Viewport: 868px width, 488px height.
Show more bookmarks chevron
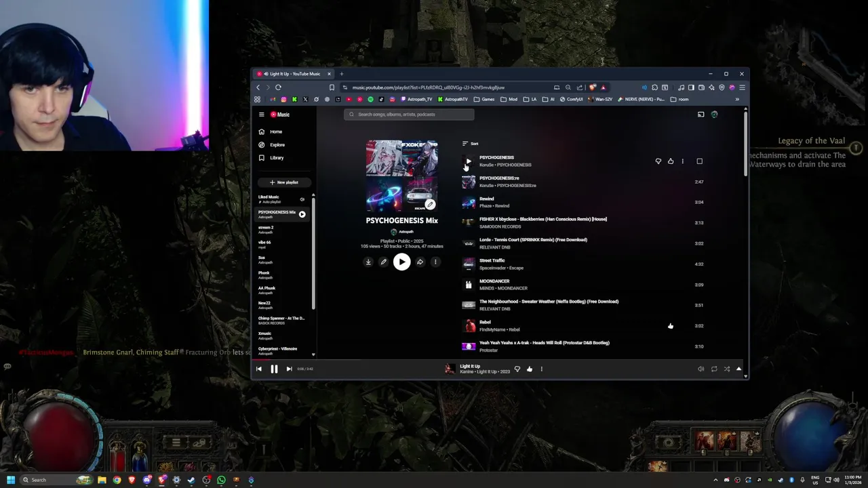[x=737, y=99]
